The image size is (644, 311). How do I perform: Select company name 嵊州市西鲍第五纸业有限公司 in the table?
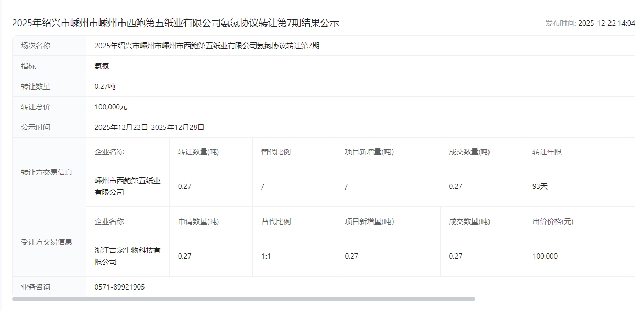tap(127, 186)
